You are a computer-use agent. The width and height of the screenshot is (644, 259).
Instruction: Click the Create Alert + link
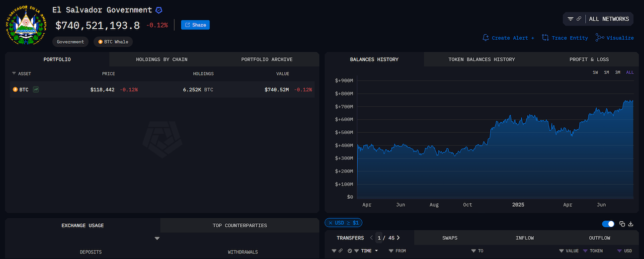pos(513,38)
